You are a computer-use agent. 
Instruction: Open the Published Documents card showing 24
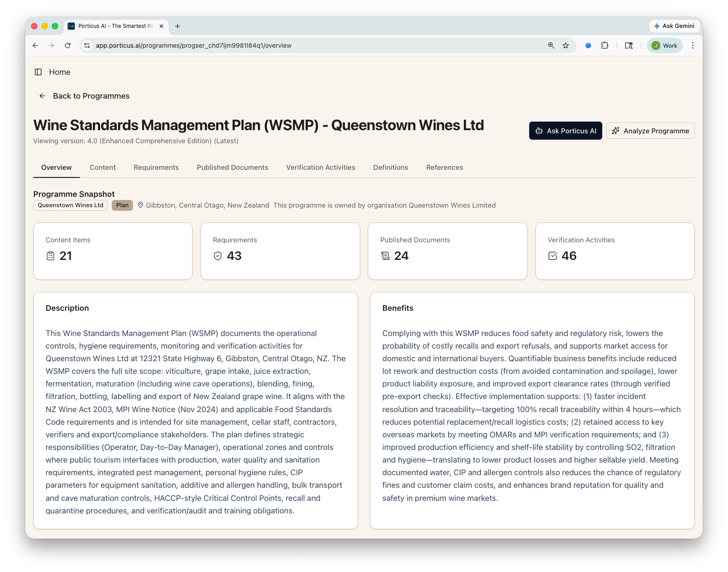point(448,251)
